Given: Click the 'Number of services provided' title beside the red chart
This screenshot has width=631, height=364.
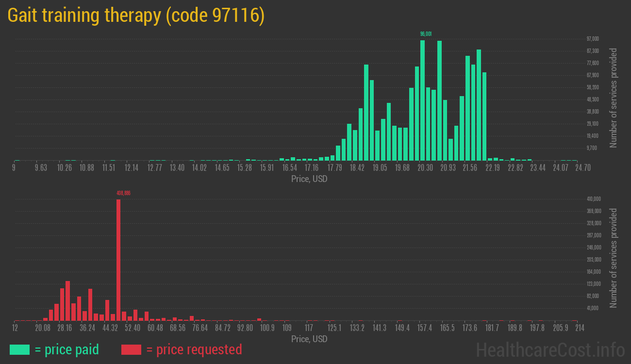Looking at the screenshot, I should 614,258.
